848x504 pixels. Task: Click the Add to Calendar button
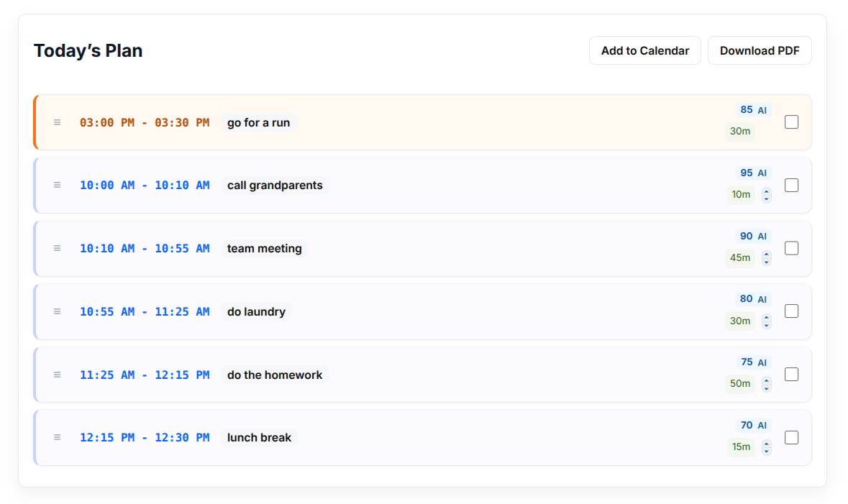point(644,50)
